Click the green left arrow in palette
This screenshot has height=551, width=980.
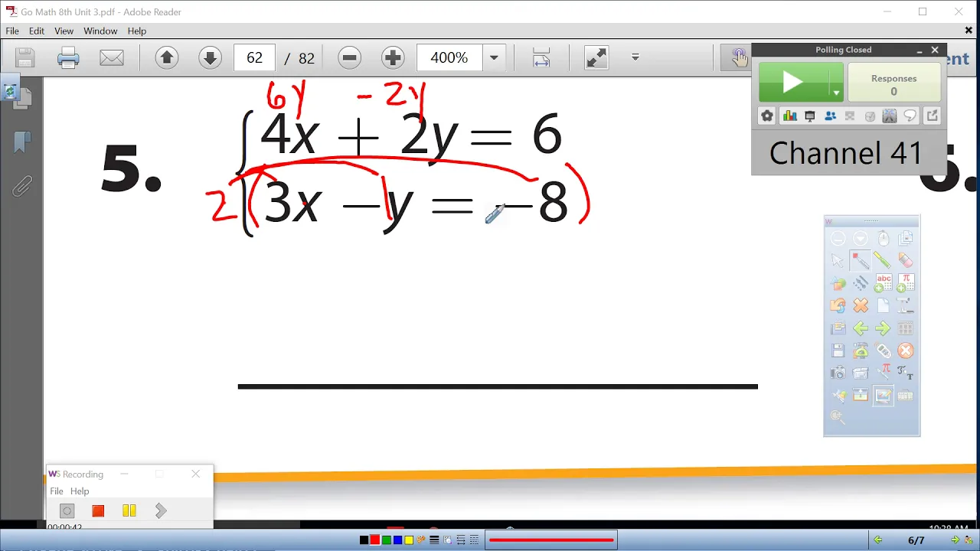(861, 329)
